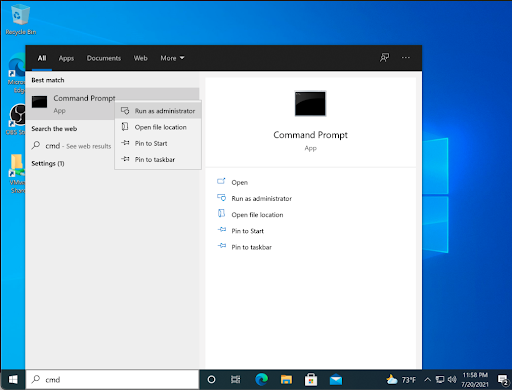The image size is (512, 390).
Task: Open File Explorer from the taskbar
Action: pos(286,379)
